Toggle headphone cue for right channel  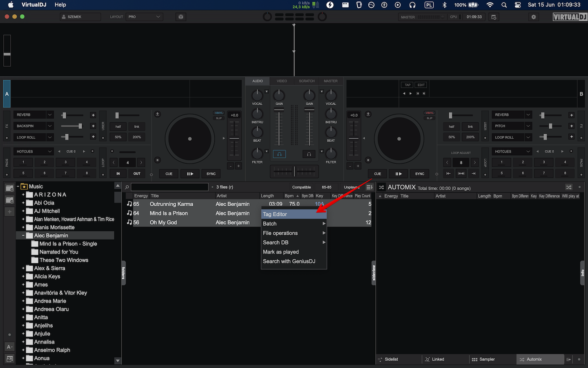[x=309, y=154]
